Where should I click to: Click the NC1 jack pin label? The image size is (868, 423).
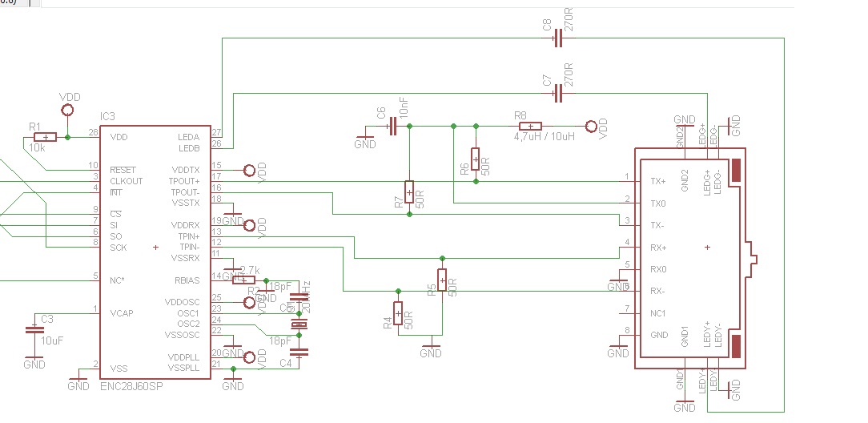click(x=657, y=313)
